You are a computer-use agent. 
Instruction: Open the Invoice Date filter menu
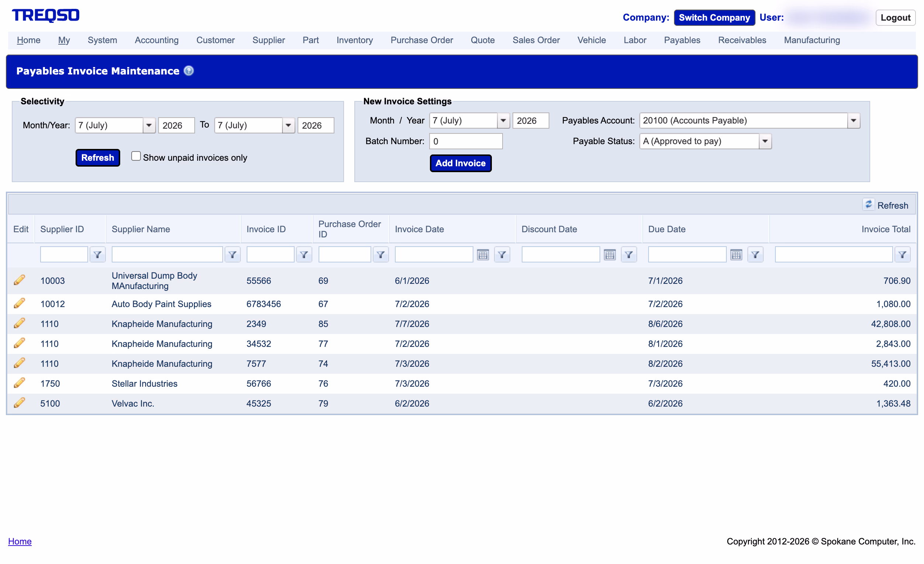[x=502, y=255]
